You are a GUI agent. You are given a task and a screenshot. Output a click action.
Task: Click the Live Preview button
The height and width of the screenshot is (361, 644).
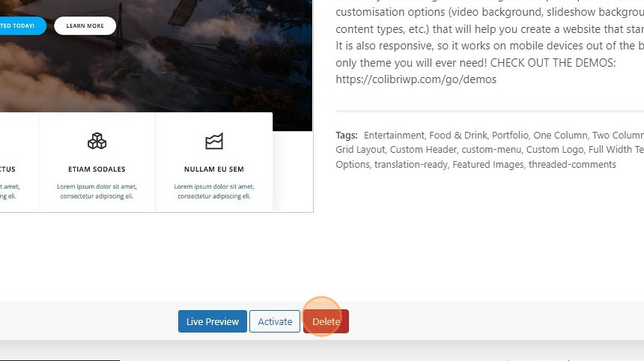213,321
